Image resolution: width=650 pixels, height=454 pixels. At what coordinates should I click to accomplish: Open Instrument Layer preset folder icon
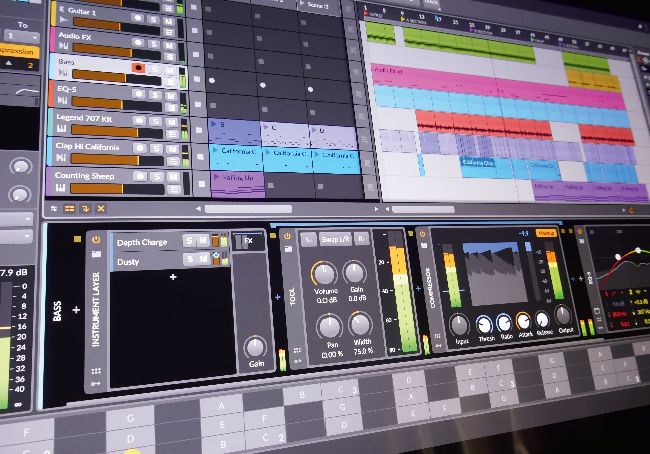(96, 254)
